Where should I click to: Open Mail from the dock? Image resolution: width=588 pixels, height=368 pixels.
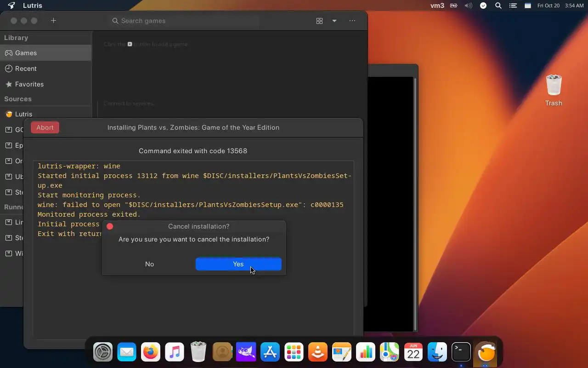(x=127, y=353)
